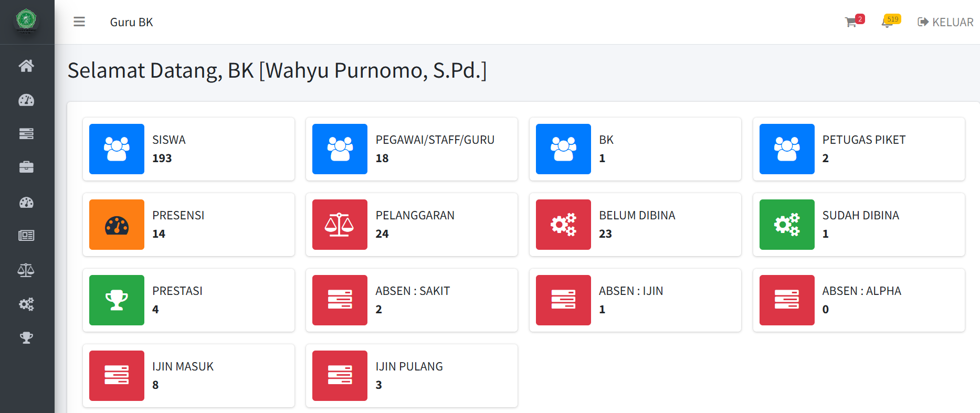
Task: Click the IJIN PULANG server icon
Action: coord(340,376)
